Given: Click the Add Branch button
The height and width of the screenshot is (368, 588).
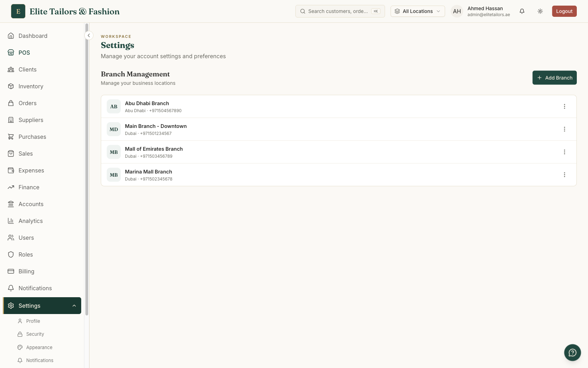Looking at the screenshot, I should (554, 78).
